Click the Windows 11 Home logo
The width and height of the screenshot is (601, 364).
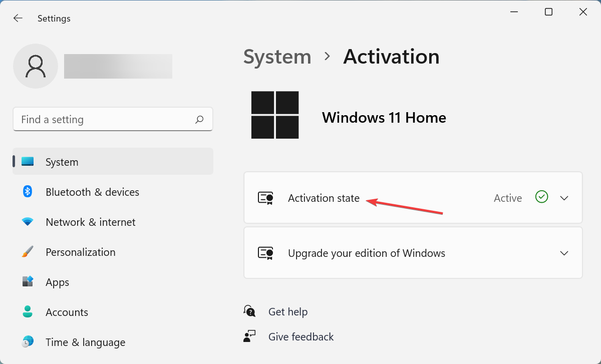(274, 115)
